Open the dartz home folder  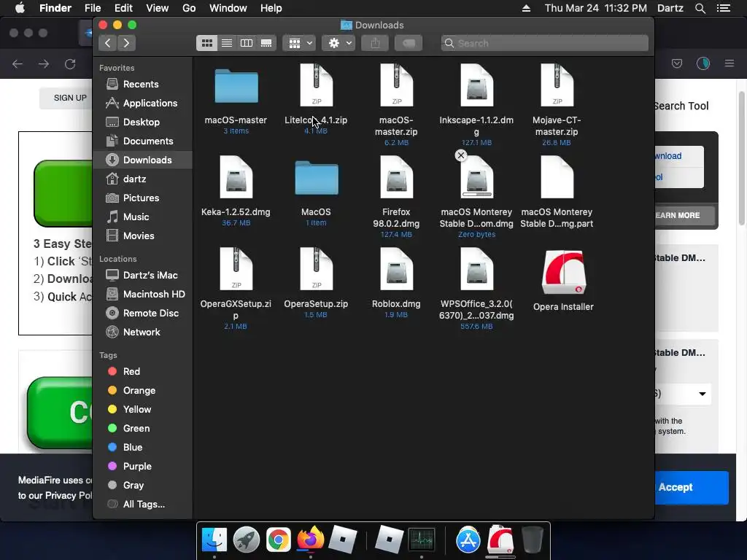[x=143, y=179]
